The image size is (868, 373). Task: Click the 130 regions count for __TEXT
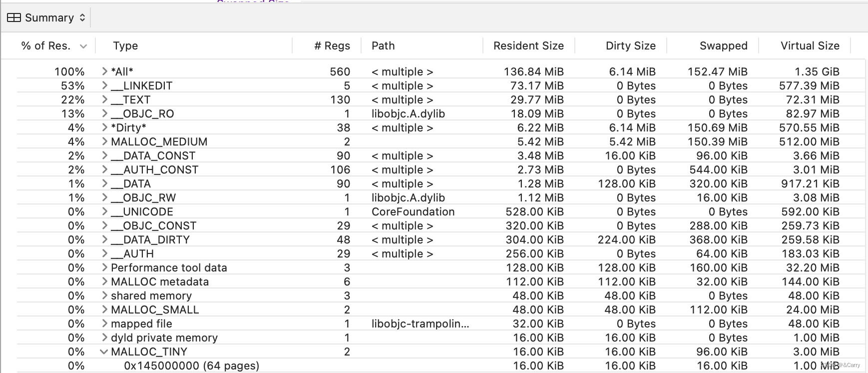[x=340, y=99]
